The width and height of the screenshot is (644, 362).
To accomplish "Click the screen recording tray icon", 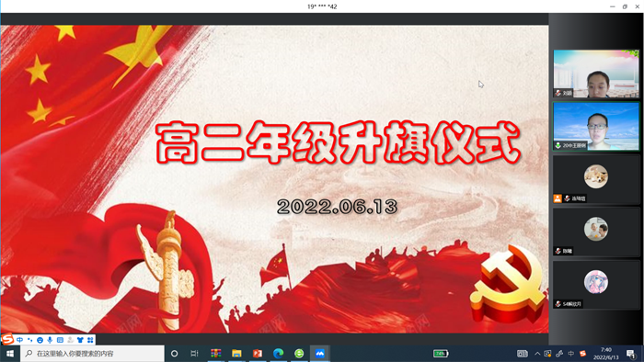I will click(547, 354).
